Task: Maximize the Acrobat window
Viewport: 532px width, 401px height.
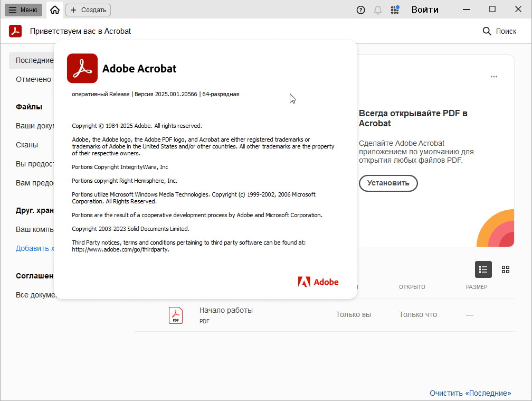Action: (x=492, y=9)
